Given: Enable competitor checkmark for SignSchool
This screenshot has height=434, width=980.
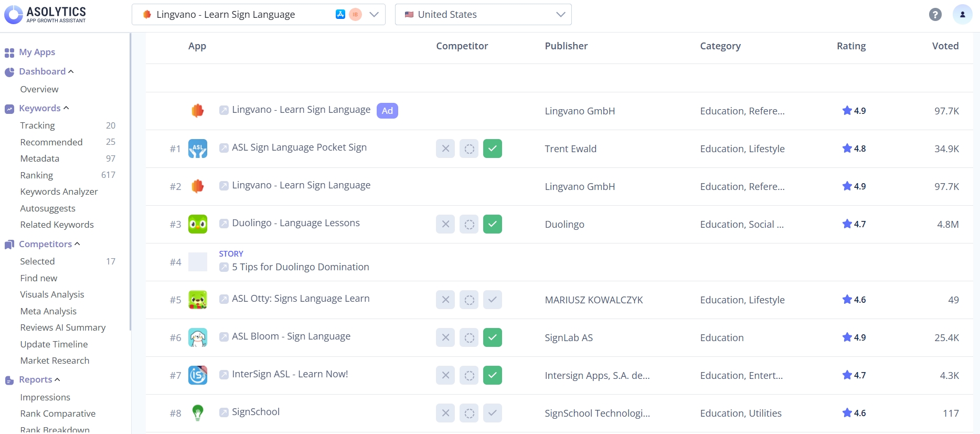Looking at the screenshot, I should click(492, 413).
